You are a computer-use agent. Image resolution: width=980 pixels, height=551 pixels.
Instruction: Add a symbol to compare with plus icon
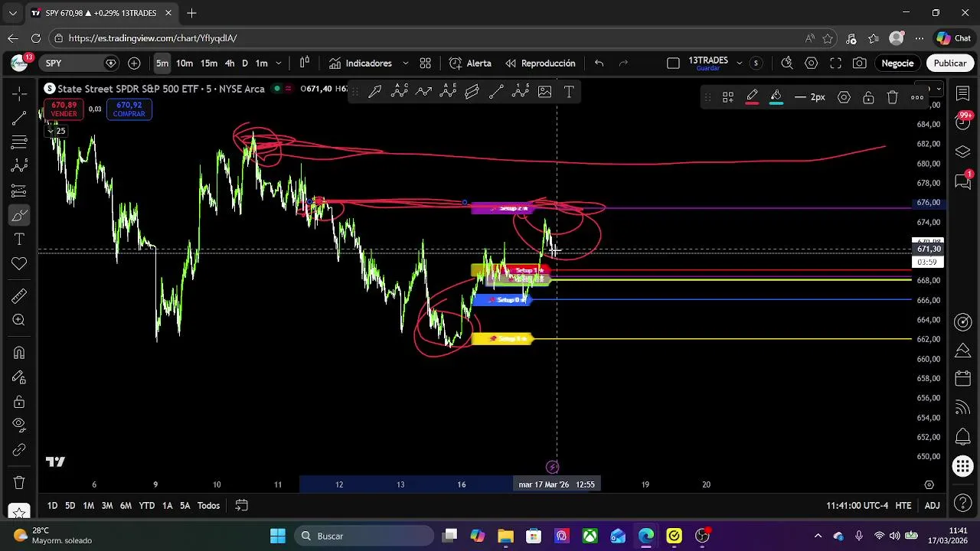point(135,64)
